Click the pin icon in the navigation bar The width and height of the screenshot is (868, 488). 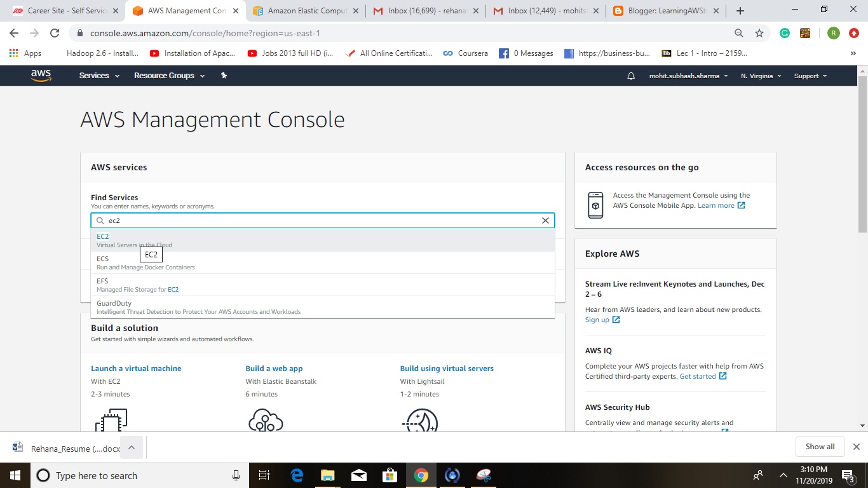point(223,76)
